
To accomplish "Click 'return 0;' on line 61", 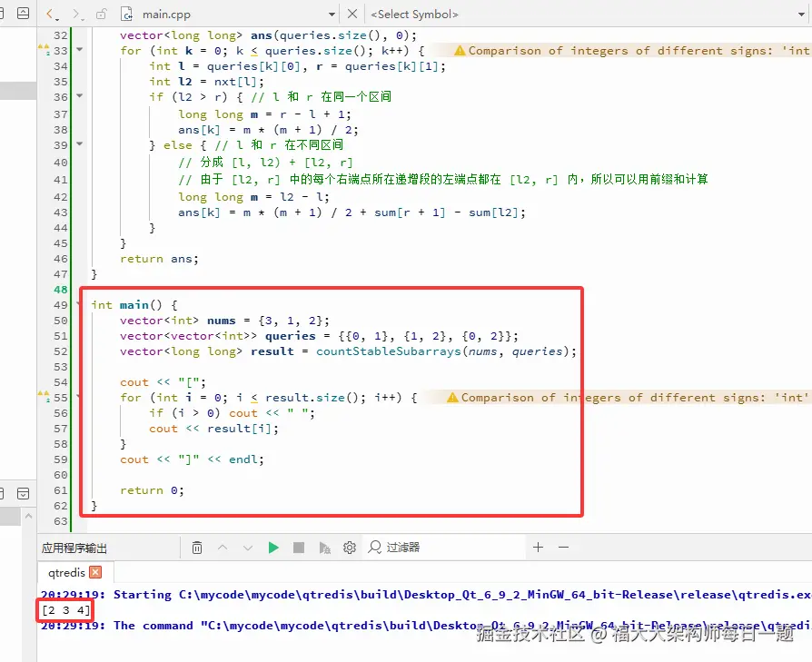I will 152,490.
